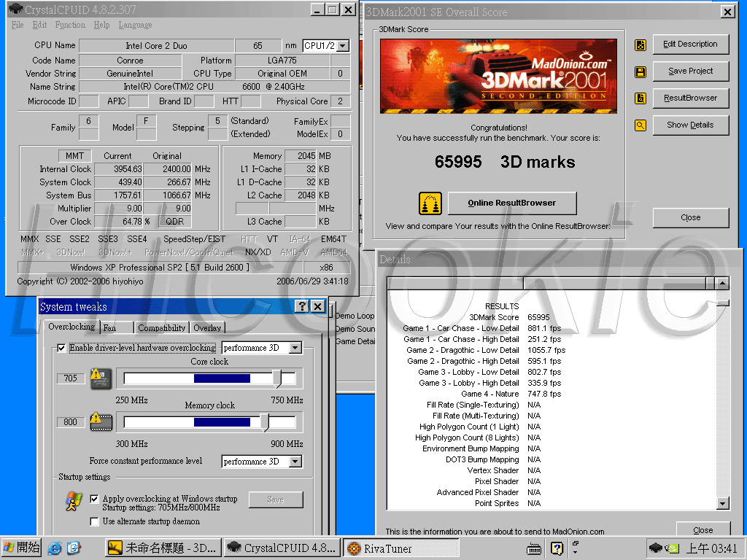The image size is (747, 560).
Task: Click the Core clock chip warning icon
Action: pos(101,378)
